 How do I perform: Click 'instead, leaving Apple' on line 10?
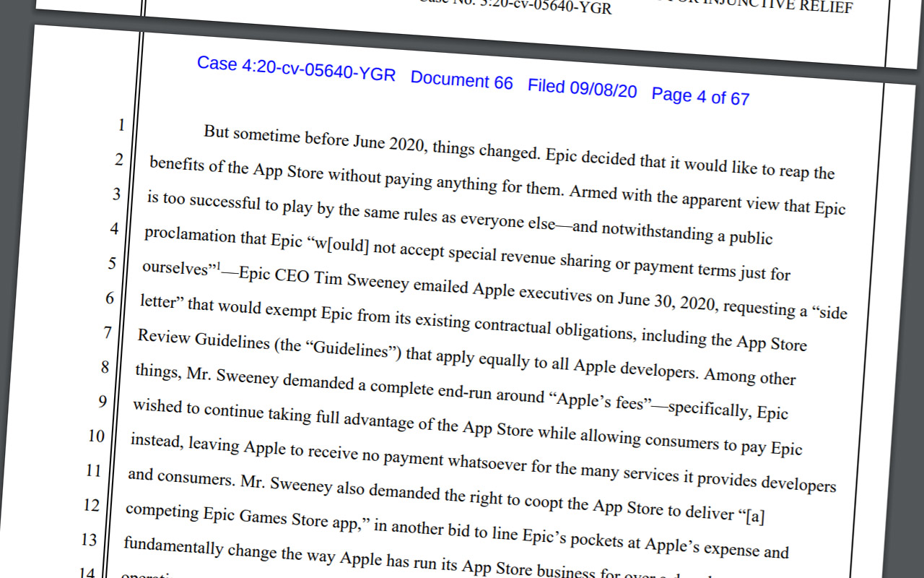209,444
